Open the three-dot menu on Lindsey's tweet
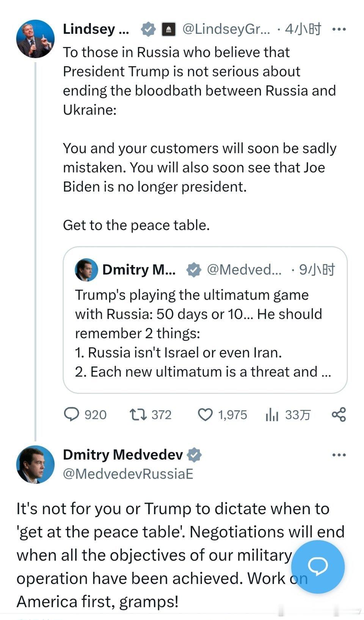This screenshot has width=364, height=620. pos(339,29)
